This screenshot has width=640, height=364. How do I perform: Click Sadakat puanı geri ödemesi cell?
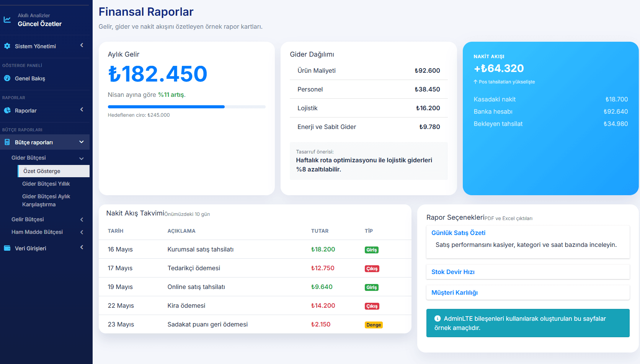pos(207,324)
